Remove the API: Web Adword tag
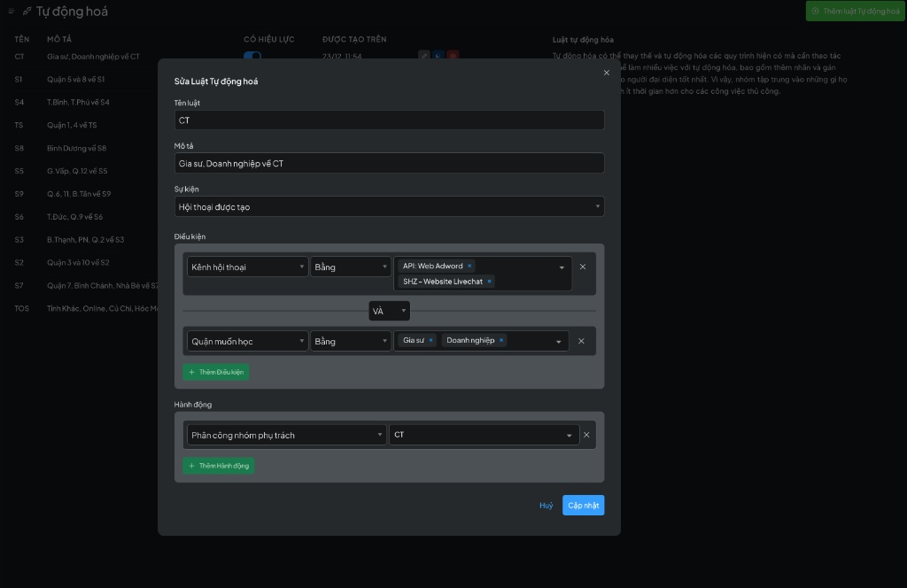Screen dimensions: 907x588 pyautogui.click(x=469, y=266)
